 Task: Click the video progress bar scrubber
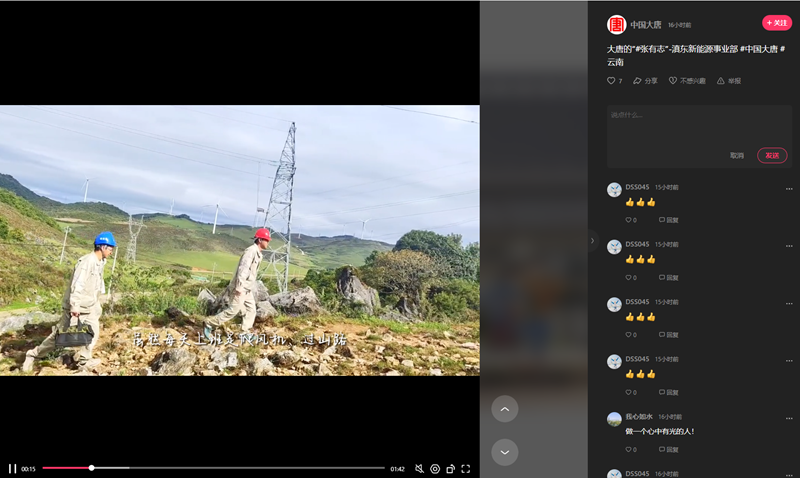92,468
